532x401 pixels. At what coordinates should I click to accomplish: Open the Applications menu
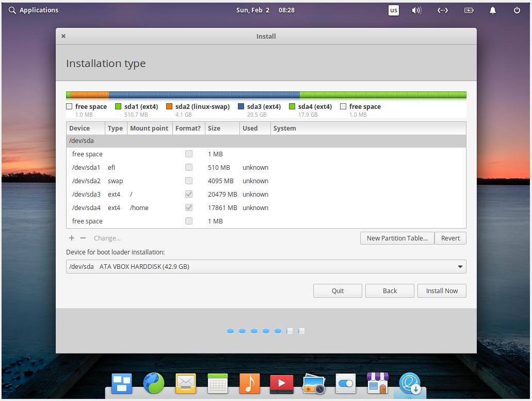pos(34,10)
